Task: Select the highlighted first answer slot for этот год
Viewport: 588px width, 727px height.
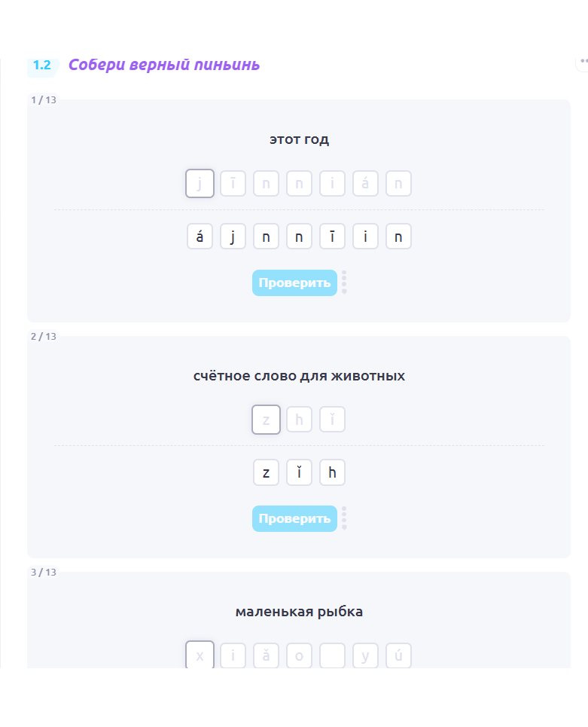Action: pyautogui.click(x=200, y=184)
